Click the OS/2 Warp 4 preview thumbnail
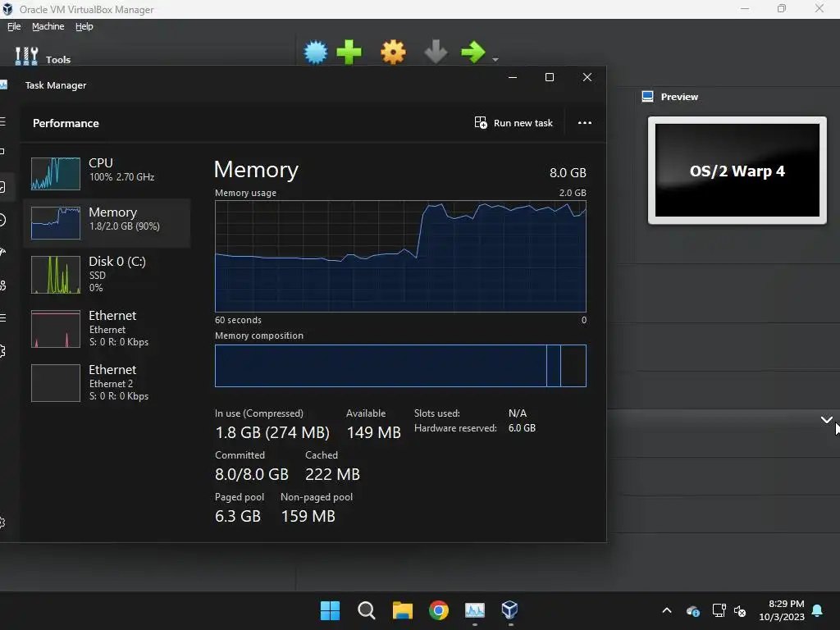840x630 pixels. pos(737,171)
